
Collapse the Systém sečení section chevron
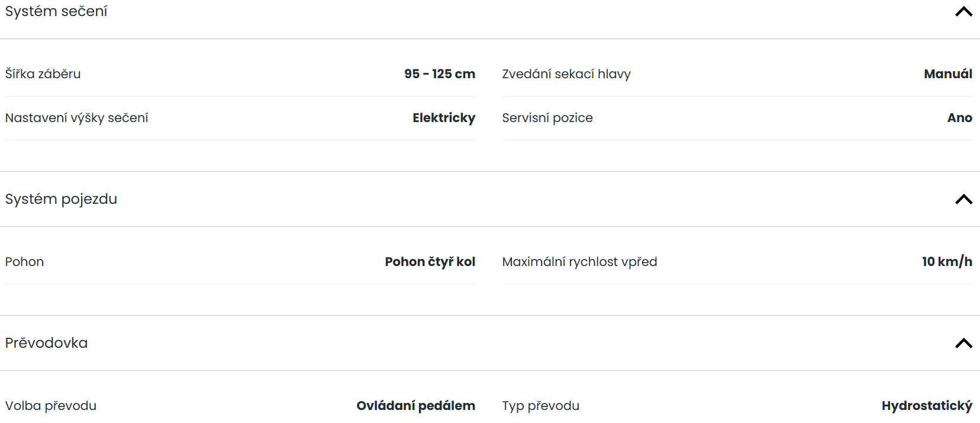pos(963,12)
